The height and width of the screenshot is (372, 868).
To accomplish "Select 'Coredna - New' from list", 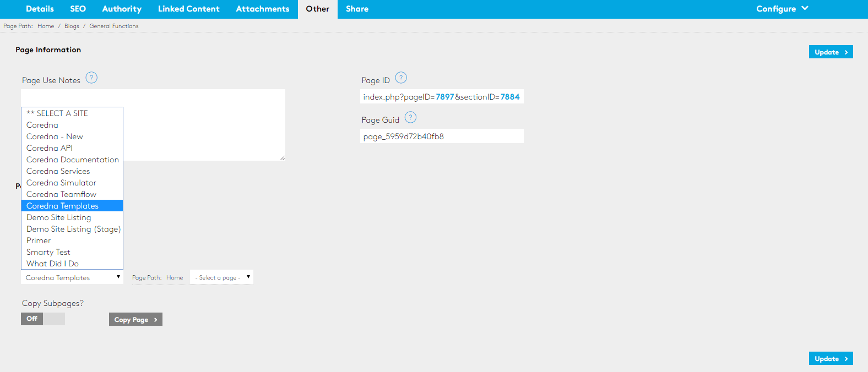I will pos(72,136).
